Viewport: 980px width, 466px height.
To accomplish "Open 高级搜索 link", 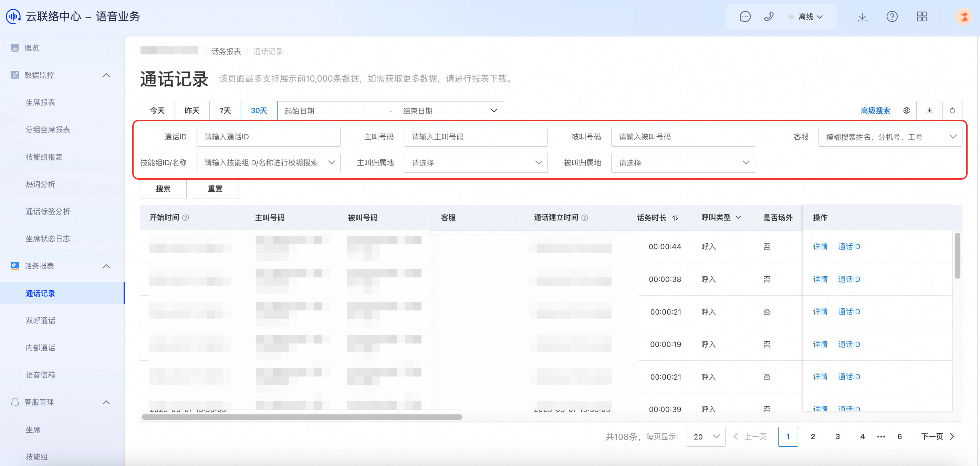I will pyautogui.click(x=875, y=110).
